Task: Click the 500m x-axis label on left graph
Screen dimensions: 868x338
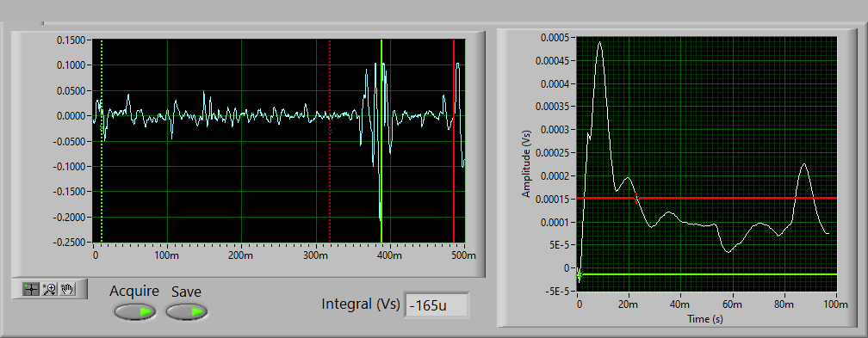Action: [x=463, y=255]
